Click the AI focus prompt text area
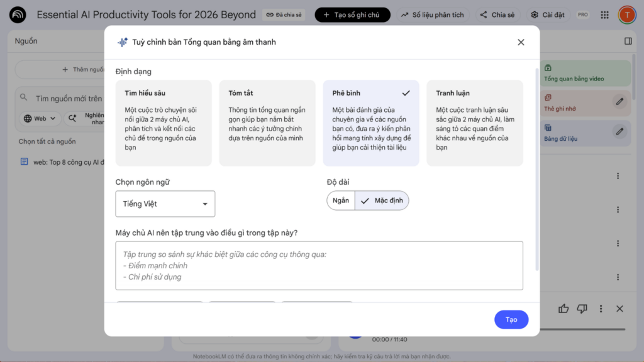 pyautogui.click(x=319, y=266)
